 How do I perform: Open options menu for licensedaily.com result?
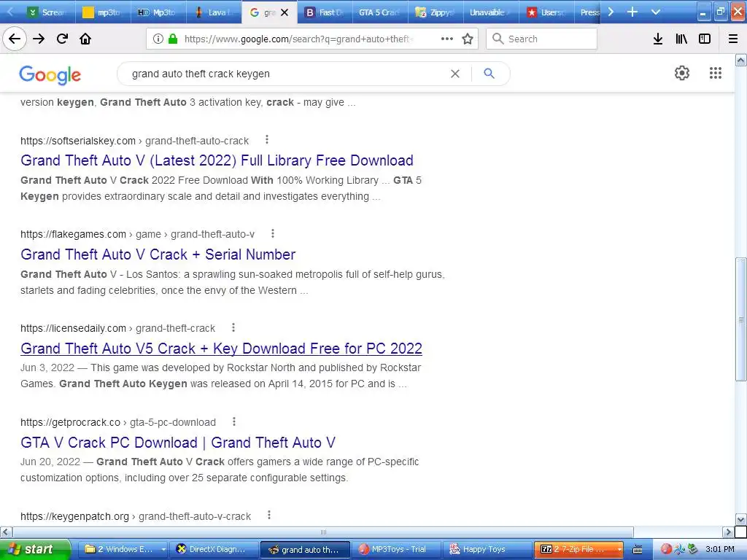[x=233, y=327]
